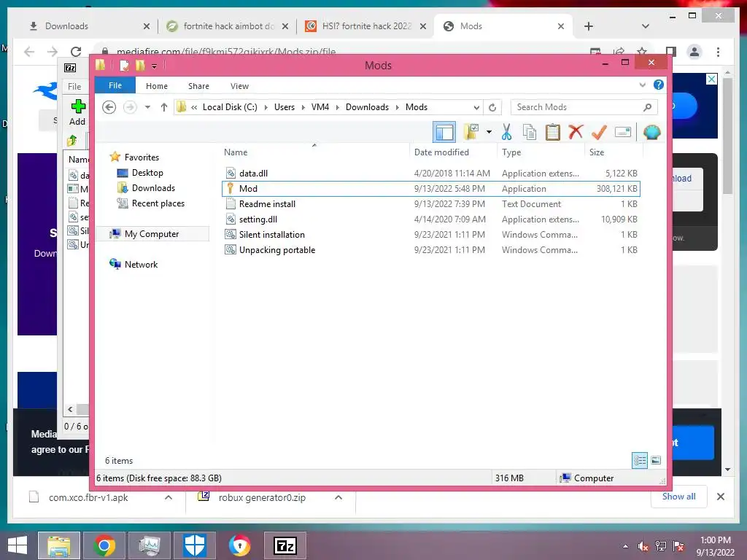This screenshot has height=560, width=747.
Task: Open recent locations dropdown arrow
Action: tap(147, 107)
